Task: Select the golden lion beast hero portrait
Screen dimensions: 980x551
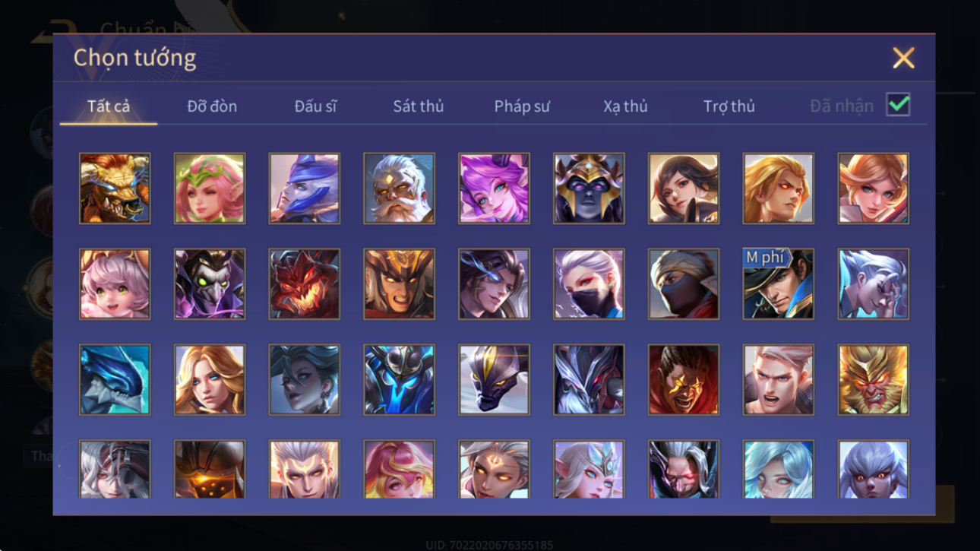Action: coord(115,188)
